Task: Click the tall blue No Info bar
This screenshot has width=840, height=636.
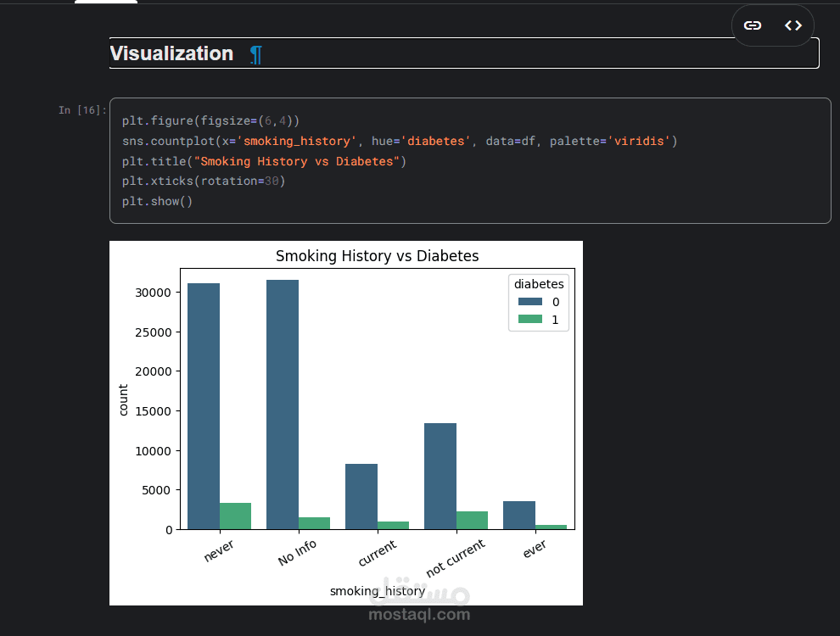Action: coord(282,404)
